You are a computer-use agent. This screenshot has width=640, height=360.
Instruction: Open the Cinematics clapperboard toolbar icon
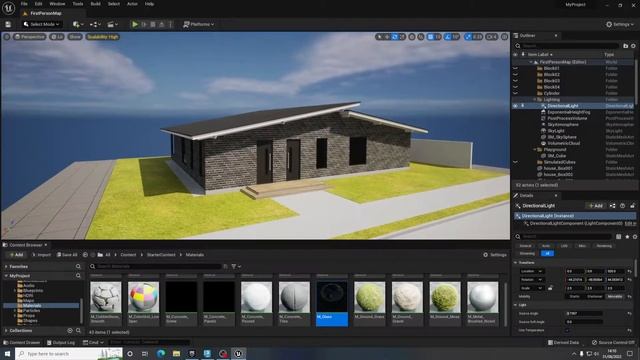(x=112, y=24)
